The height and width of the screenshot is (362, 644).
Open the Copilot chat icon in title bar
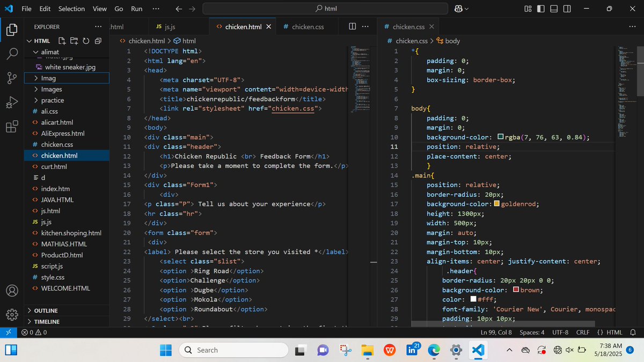pyautogui.click(x=458, y=9)
